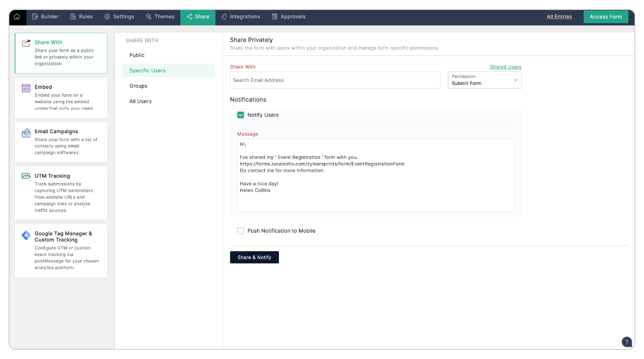The image size is (644, 359).
Task: Click the Share & Notify button
Action: click(x=254, y=257)
